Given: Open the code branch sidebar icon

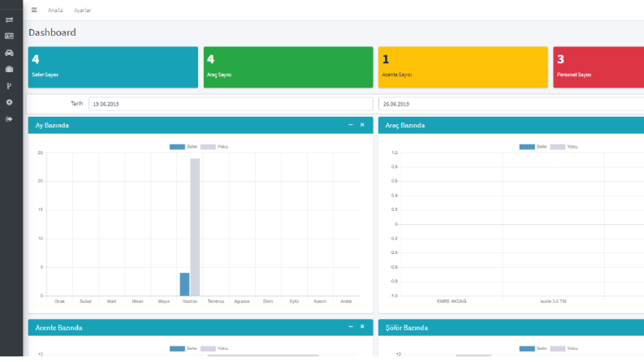Looking at the screenshot, I should tap(9, 86).
